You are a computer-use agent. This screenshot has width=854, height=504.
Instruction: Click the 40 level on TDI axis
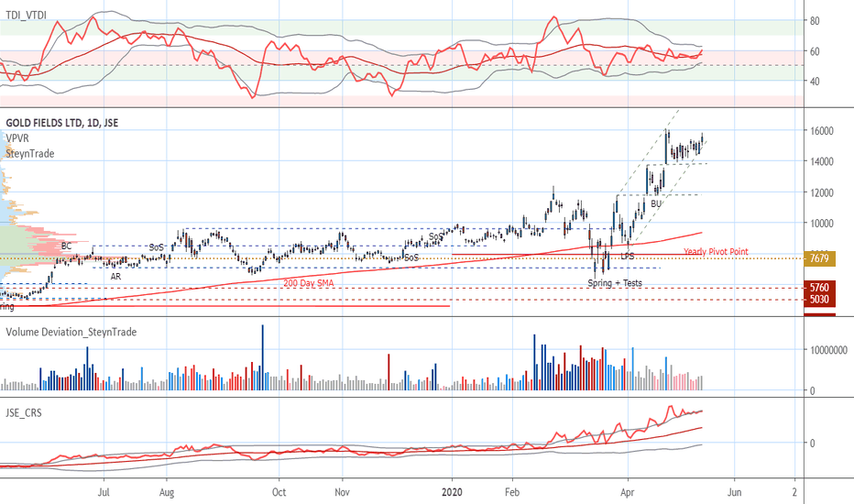pos(815,82)
